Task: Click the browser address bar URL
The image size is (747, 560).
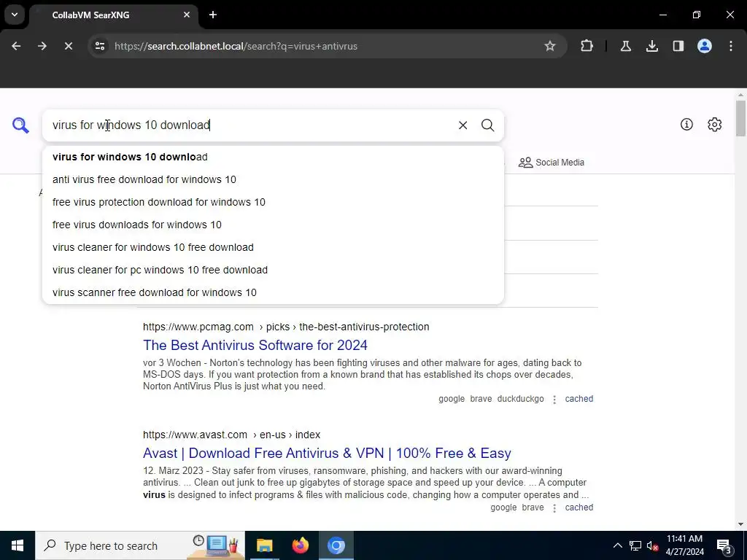Action: [x=236, y=46]
